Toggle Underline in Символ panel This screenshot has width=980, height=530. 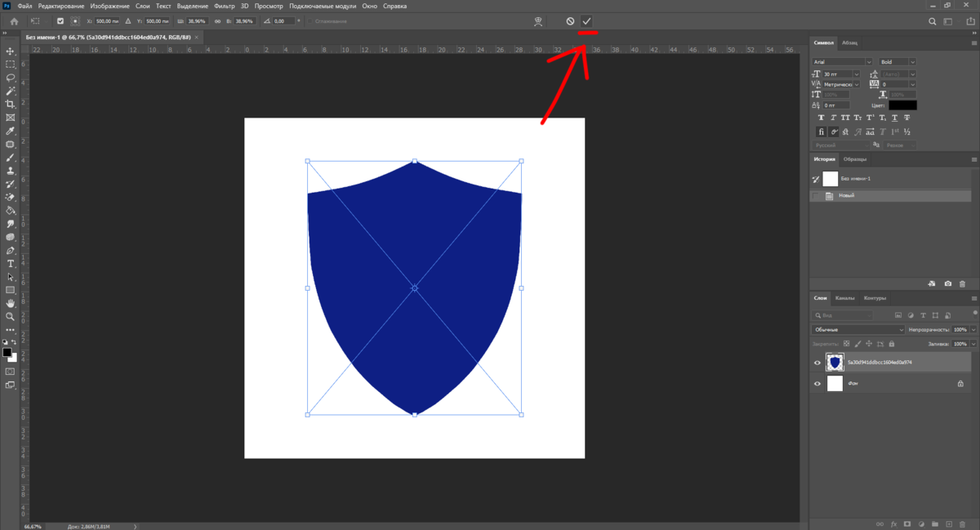894,118
